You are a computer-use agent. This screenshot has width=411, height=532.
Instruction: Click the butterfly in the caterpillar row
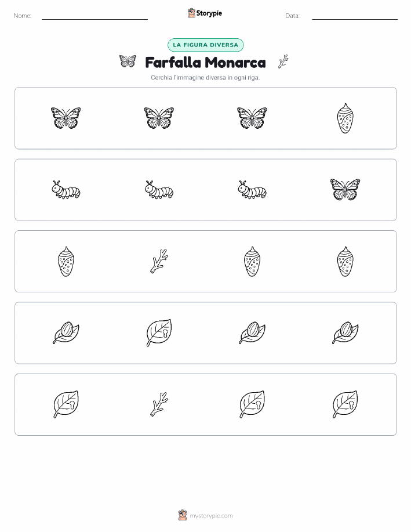pyautogui.click(x=345, y=190)
